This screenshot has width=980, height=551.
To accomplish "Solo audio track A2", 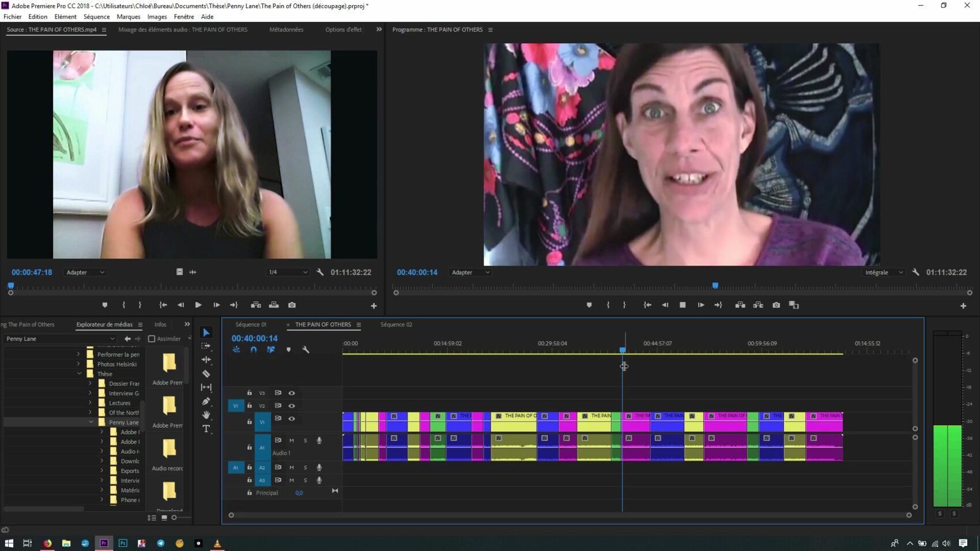I will [x=306, y=467].
